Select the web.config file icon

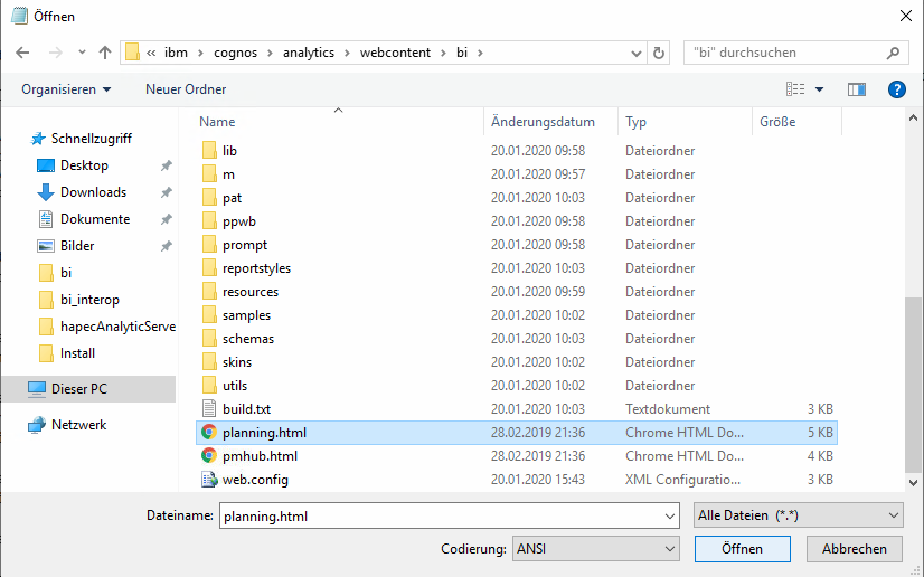point(209,479)
